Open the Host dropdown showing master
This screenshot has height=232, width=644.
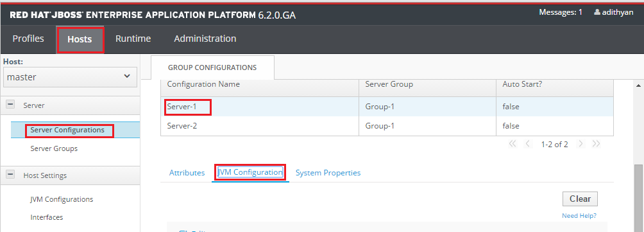70,77
